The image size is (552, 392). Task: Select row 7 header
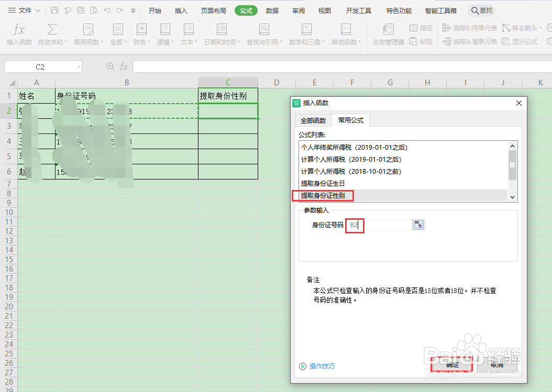coord(9,184)
